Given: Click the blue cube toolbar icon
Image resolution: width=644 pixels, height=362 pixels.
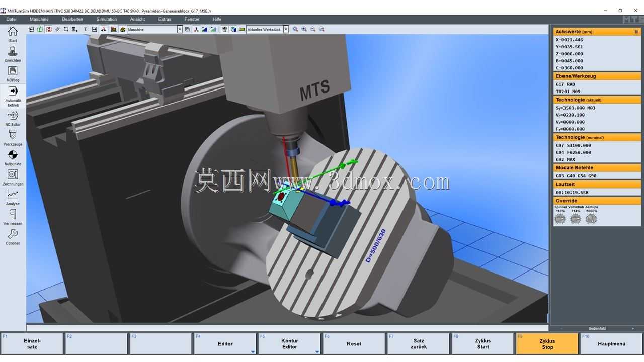Looking at the screenshot, I should 233,29.
